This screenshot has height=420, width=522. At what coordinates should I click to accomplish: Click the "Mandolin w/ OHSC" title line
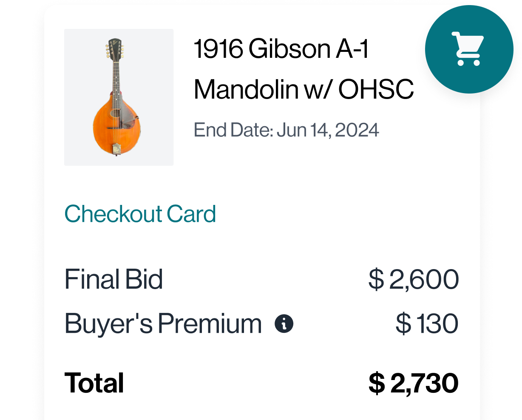(304, 89)
